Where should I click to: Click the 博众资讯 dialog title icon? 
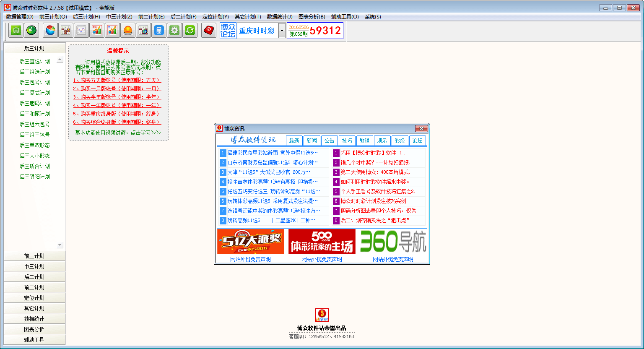[219, 128]
